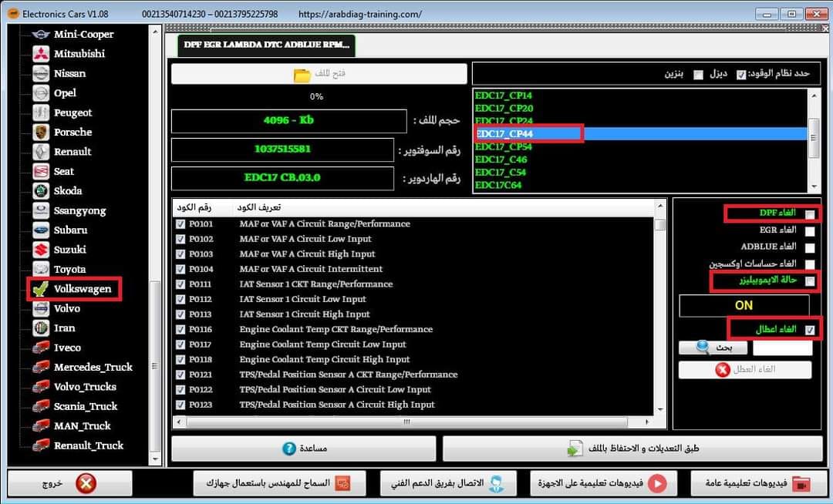Click the Mercedes_Truck truck icon

(41, 367)
